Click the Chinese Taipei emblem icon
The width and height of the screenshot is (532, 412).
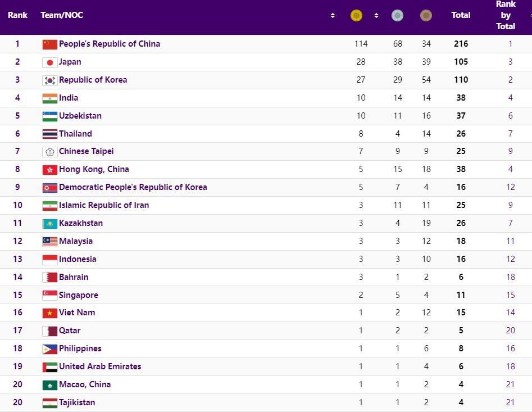[49, 152]
